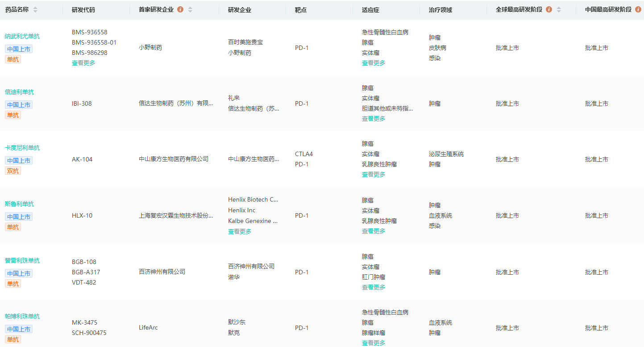Click the sort arrows beside 首家研发企业
The height and width of the screenshot is (347, 644).
pyautogui.click(x=190, y=9)
